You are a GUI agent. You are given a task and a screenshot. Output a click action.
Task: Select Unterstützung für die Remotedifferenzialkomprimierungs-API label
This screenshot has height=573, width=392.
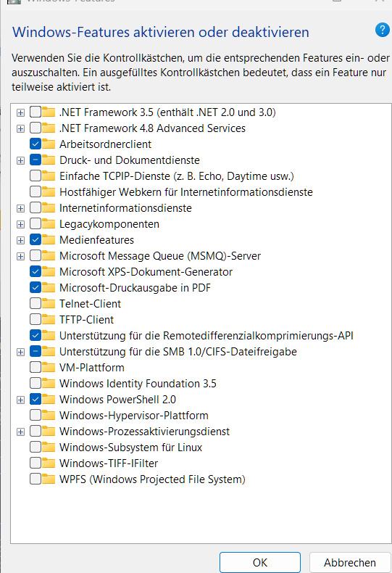(207, 336)
